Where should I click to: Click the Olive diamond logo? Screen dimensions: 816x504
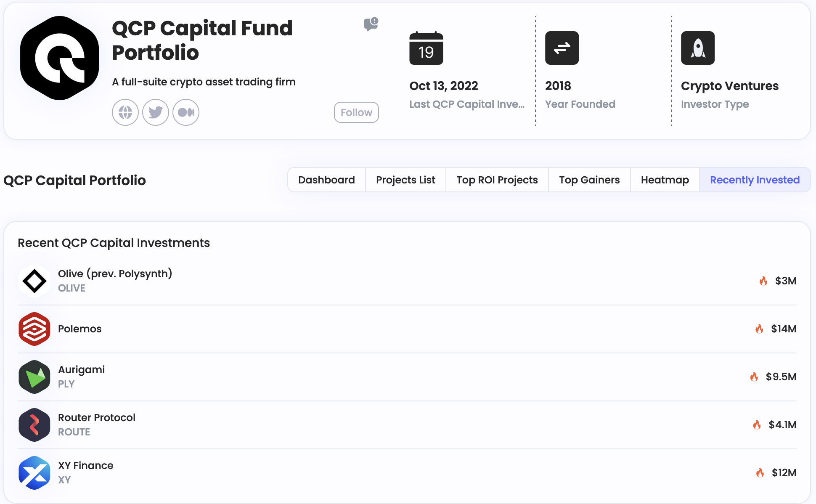pyautogui.click(x=34, y=281)
